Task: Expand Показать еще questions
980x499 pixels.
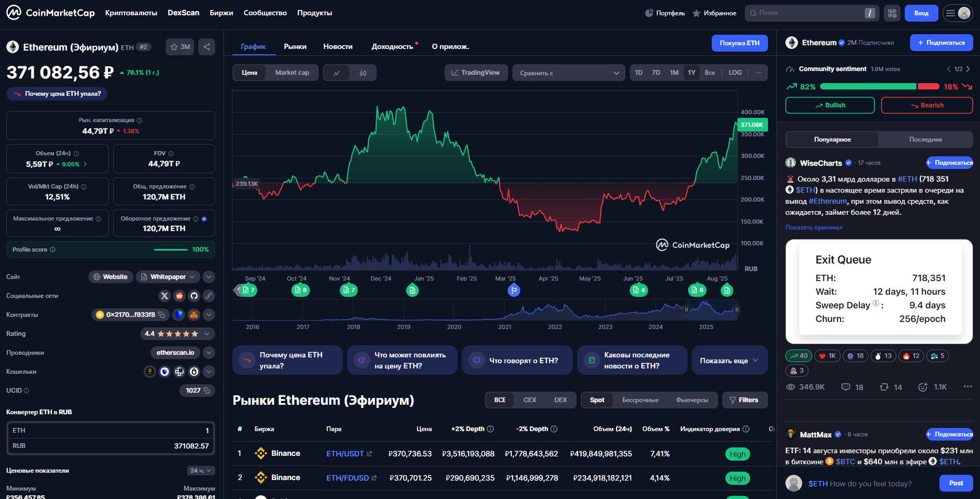Action: (730, 361)
